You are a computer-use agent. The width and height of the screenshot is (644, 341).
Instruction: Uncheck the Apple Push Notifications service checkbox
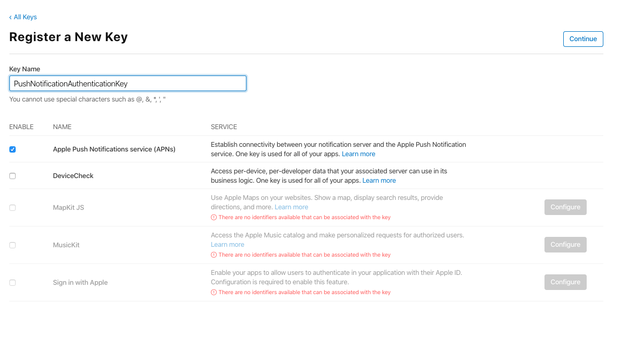(13, 149)
